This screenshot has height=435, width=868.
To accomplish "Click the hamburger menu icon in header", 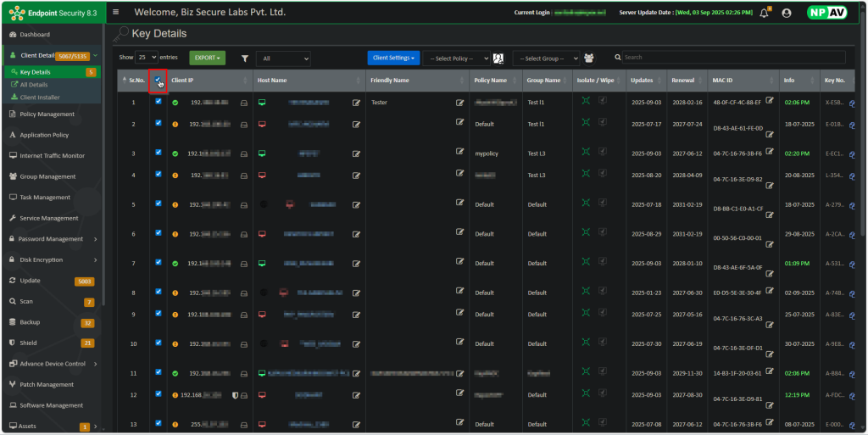I will [116, 13].
